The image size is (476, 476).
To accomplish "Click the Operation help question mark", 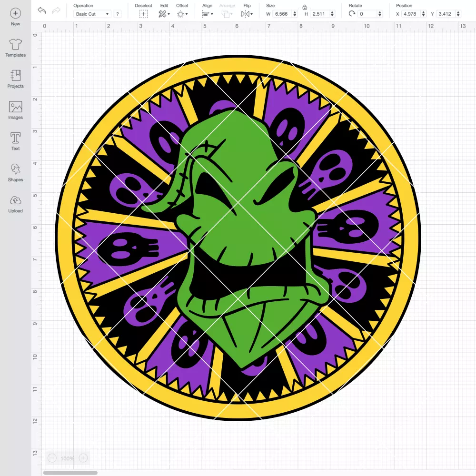I will point(118,14).
